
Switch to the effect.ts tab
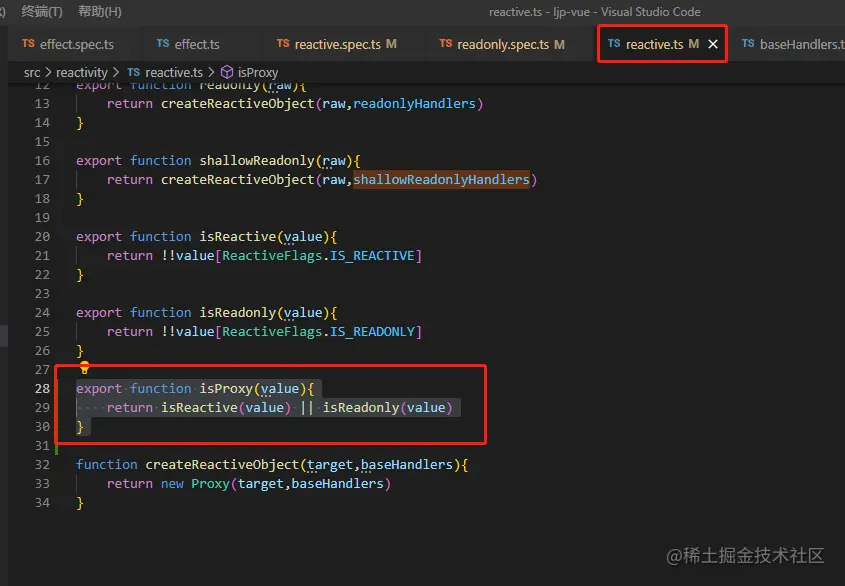click(188, 44)
